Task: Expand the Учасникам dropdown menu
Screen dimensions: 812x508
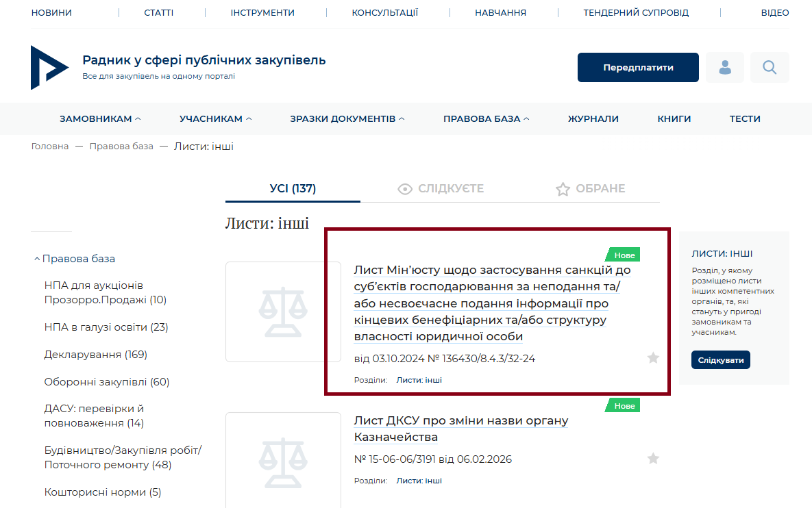Action: pyautogui.click(x=215, y=119)
